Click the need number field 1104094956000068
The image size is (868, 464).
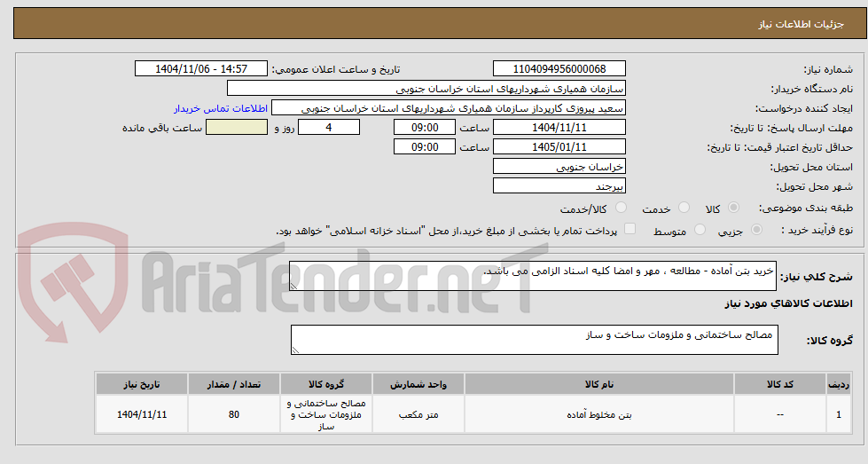coord(559,68)
